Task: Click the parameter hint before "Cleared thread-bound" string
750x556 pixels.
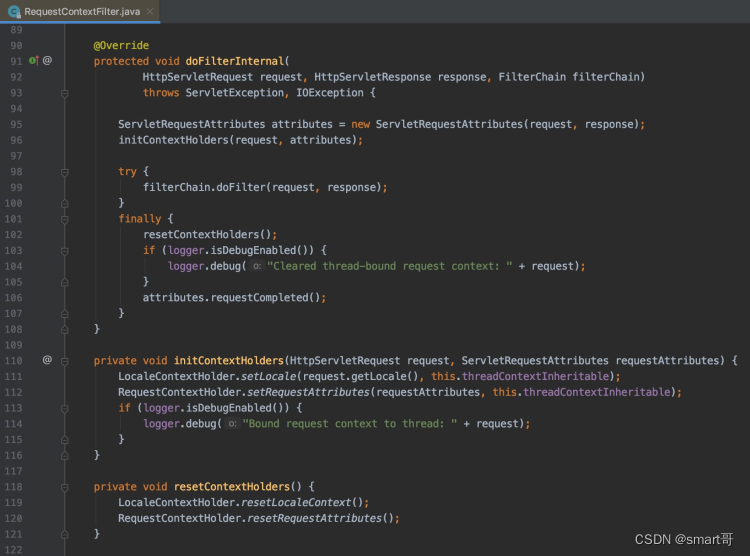Action: 257,266
